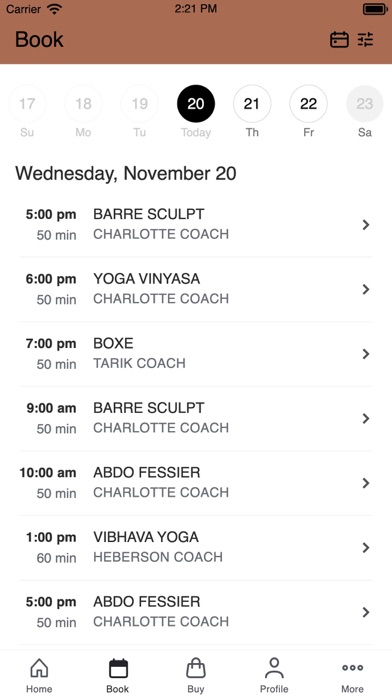
Task: Expand the VIBHAVA YOGA class chevron
Action: (366, 548)
